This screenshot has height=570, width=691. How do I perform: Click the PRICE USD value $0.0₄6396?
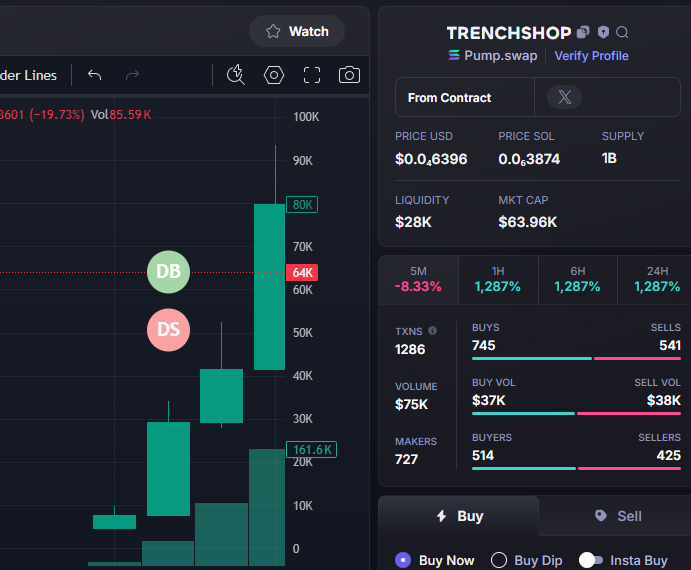point(431,159)
